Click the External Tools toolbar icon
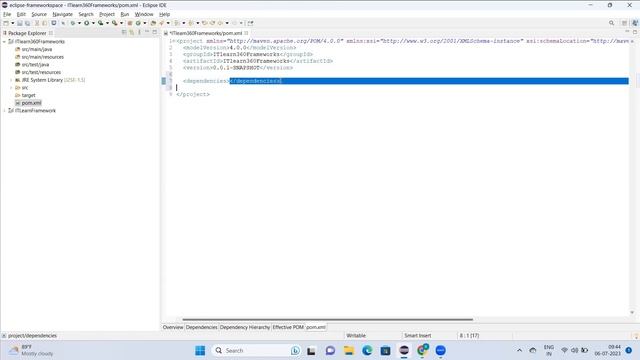This screenshot has height=360, width=640. point(115,23)
